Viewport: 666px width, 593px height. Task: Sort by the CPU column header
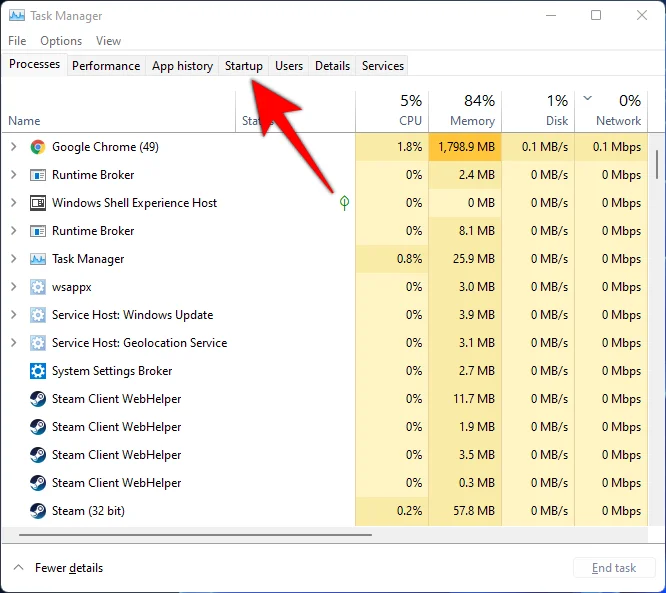coord(392,111)
